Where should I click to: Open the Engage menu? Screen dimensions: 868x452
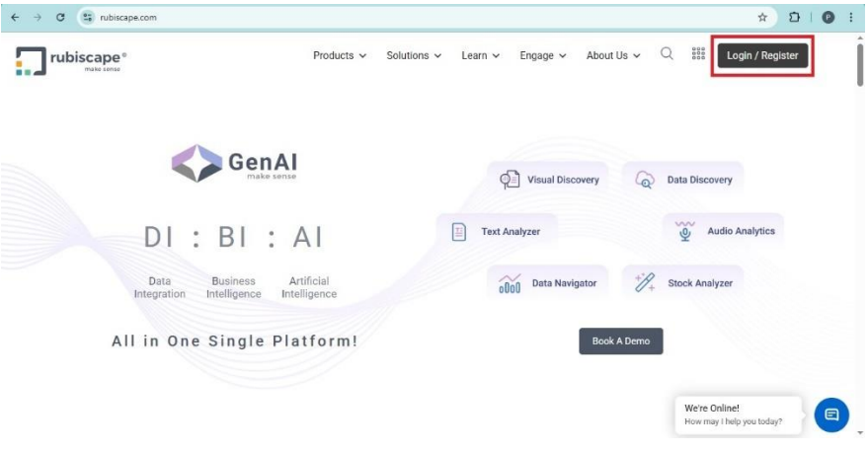pos(543,55)
